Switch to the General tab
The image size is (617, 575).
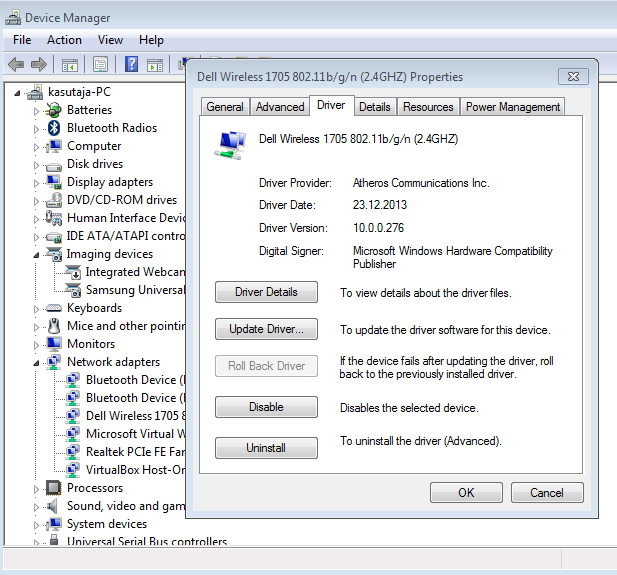pos(225,107)
